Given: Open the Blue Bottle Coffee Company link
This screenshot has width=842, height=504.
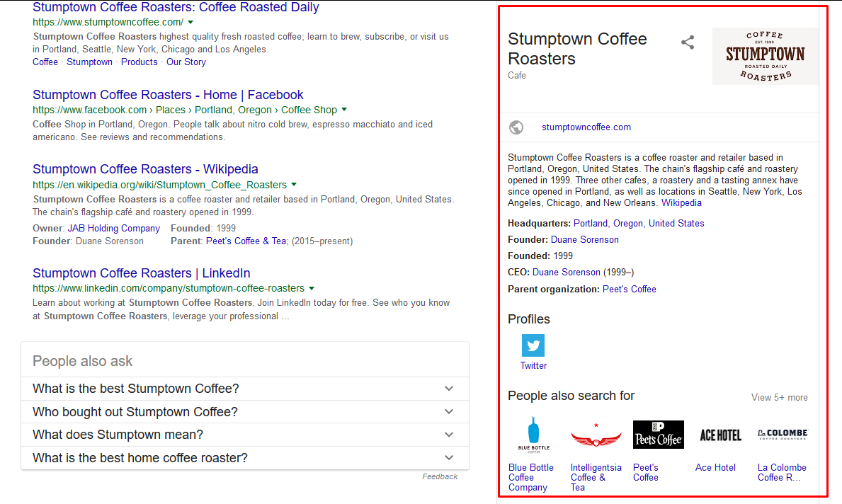Looking at the screenshot, I should click(x=531, y=477).
